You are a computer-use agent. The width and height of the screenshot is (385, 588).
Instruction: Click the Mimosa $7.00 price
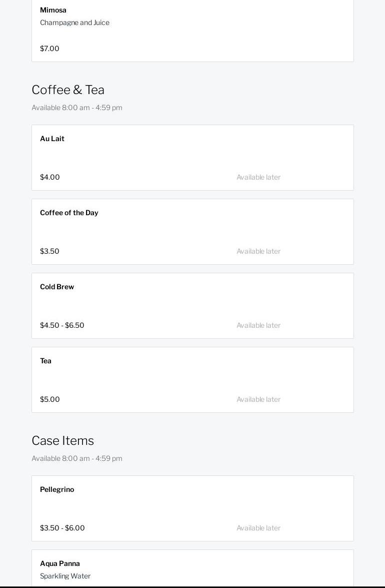coord(49,49)
